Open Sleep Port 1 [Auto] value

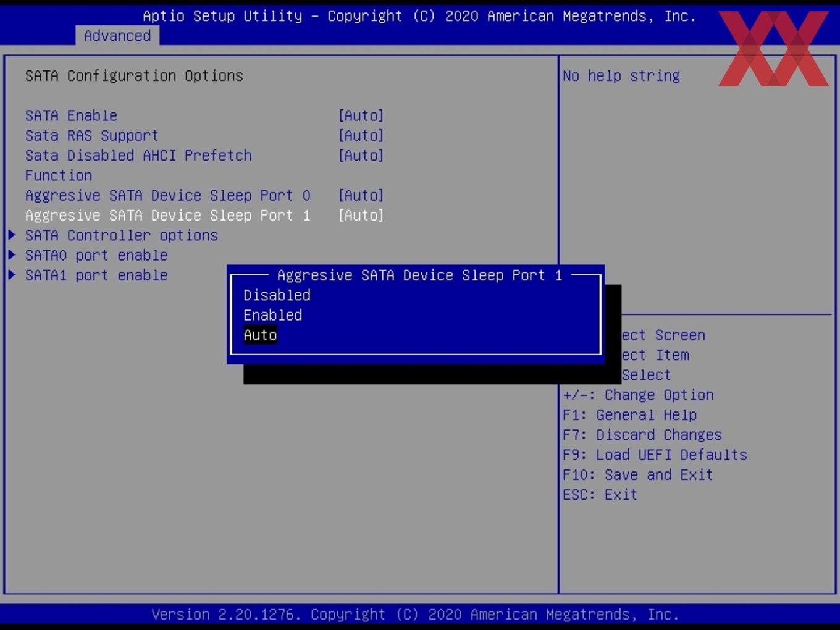(x=361, y=215)
